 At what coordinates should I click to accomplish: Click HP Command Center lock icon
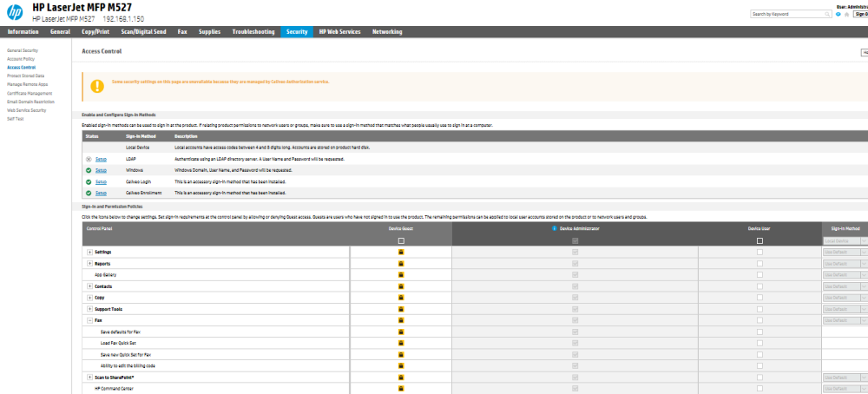[401, 389]
